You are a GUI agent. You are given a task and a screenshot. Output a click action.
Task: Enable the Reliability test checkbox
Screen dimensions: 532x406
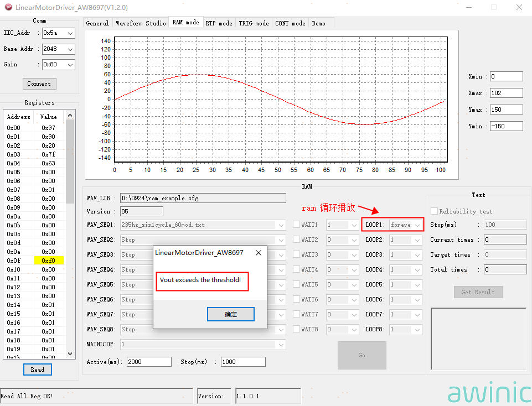[434, 211]
